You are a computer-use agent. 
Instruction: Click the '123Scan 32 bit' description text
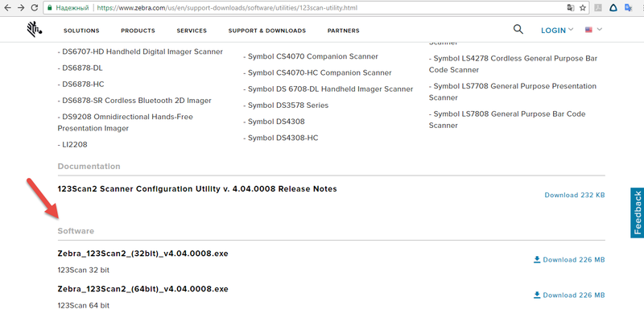pos(84,271)
